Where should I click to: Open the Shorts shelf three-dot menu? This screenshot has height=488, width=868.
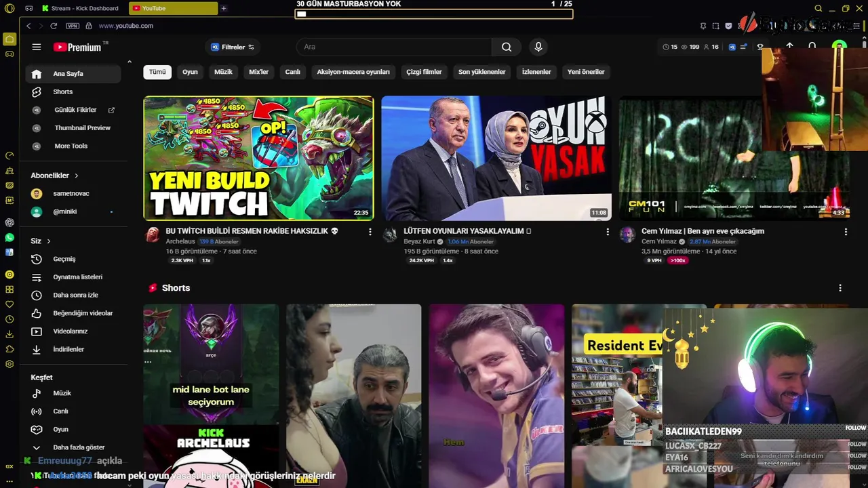(x=840, y=288)
